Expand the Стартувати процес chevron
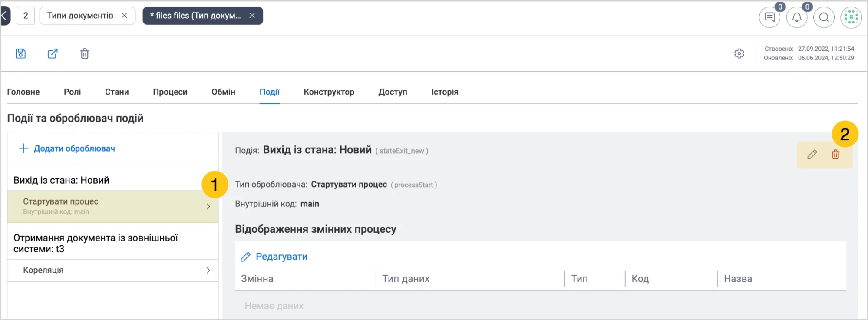This screenshot has height=320, width=868. coord(208,207)
